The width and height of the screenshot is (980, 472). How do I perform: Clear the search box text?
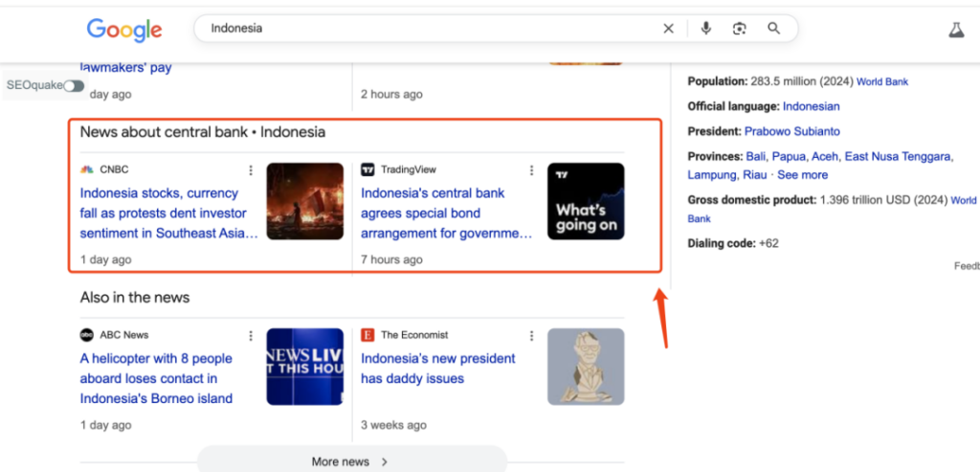coord(669,29)
